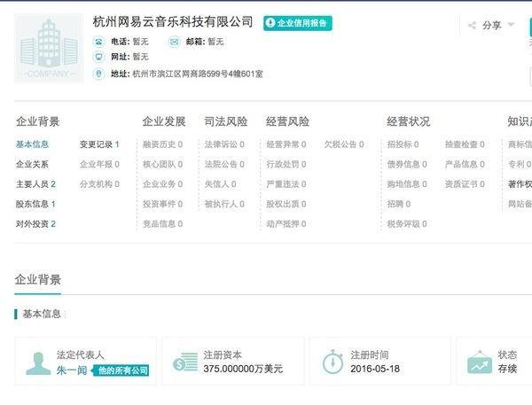Screen dimensions: 532x405
Task: Click the 企业发展 category heading
Action: 164,121
